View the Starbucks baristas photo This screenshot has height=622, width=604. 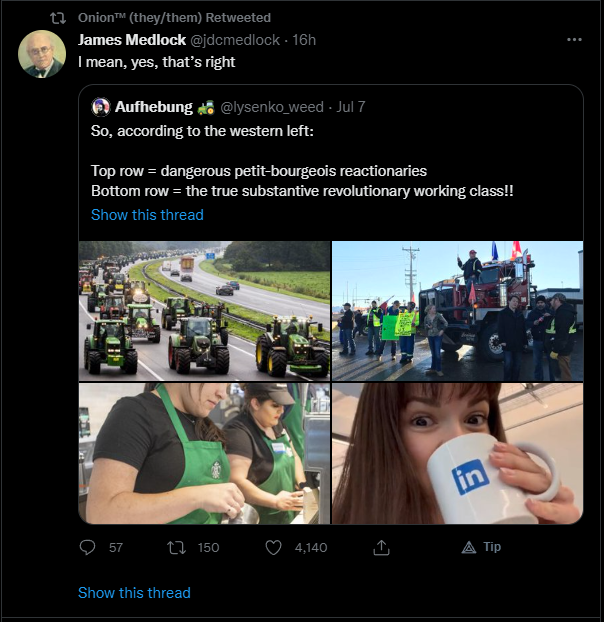[x=204, y=453]
